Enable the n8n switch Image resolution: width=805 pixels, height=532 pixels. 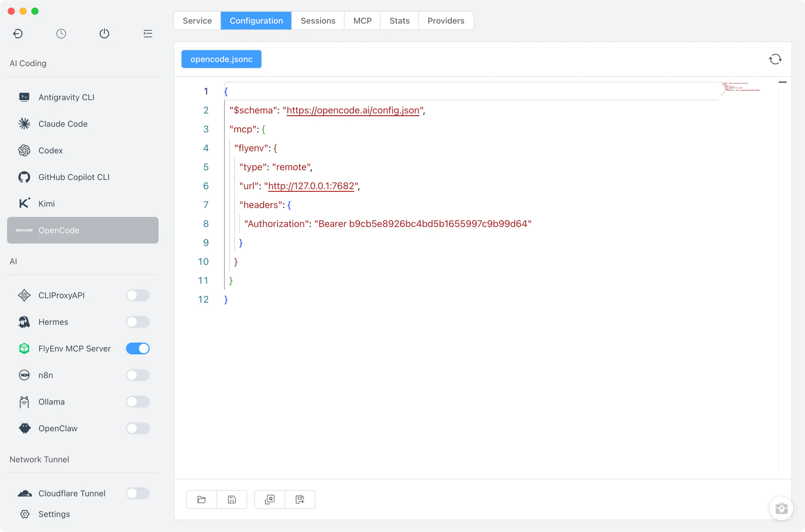[x=138, y=375]
